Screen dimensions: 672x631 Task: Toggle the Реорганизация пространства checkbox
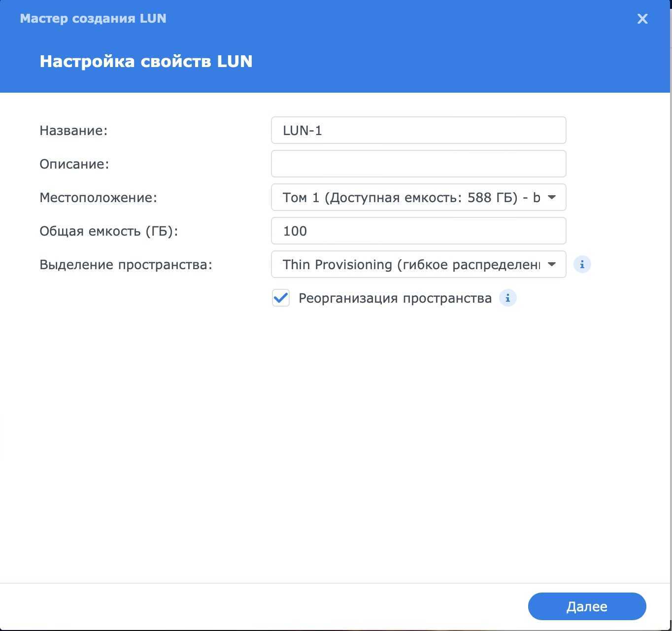pyautogui.click(x=281, y=298)
